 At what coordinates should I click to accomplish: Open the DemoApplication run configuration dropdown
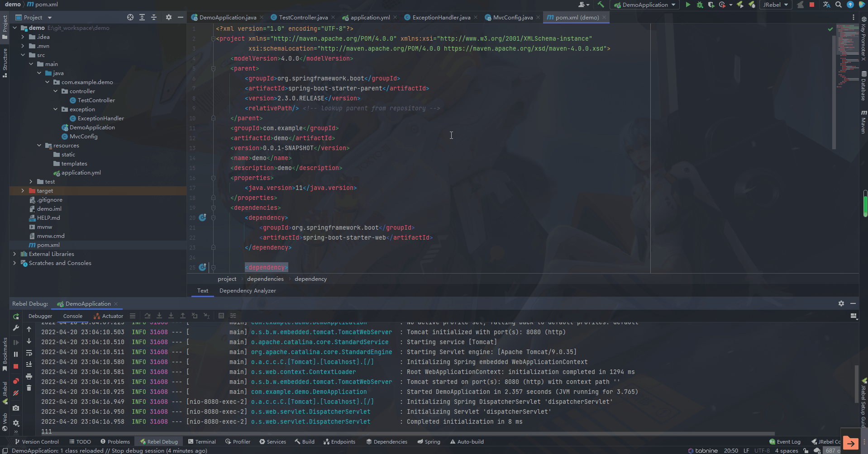tap(645, 5)
